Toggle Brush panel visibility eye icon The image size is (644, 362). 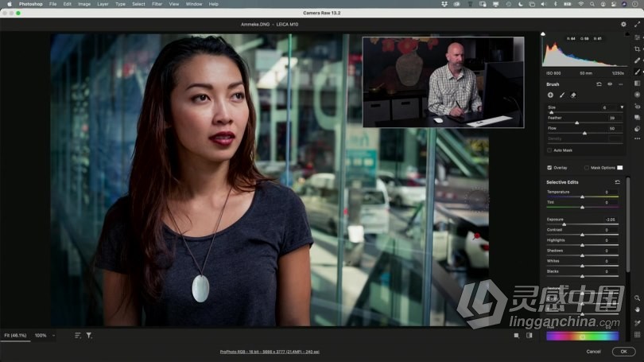coord(610,84)
